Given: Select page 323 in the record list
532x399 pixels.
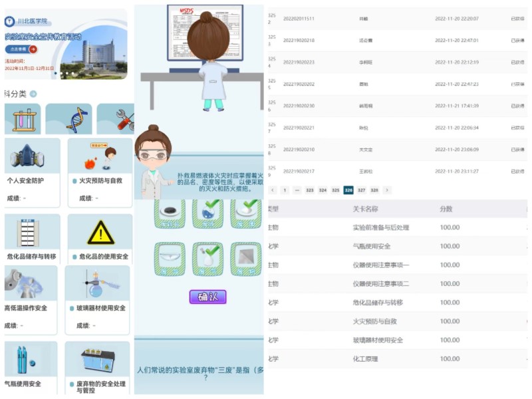Looking at the screenshot, I should [309, 190].
